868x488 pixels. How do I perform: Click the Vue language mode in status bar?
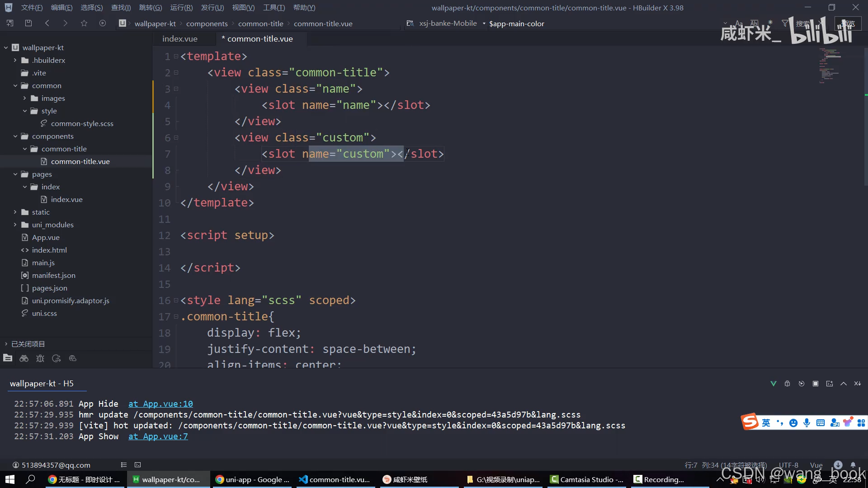816,465
